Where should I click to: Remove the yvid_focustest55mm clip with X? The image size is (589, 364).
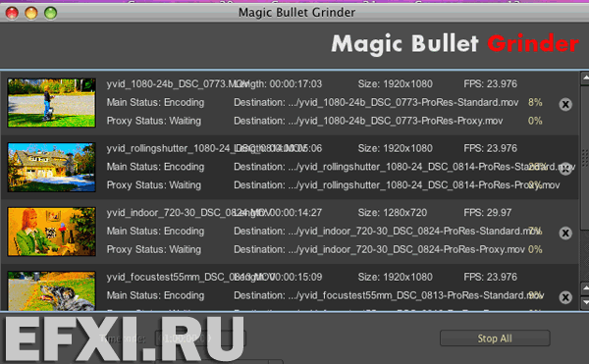coord(565,297)
